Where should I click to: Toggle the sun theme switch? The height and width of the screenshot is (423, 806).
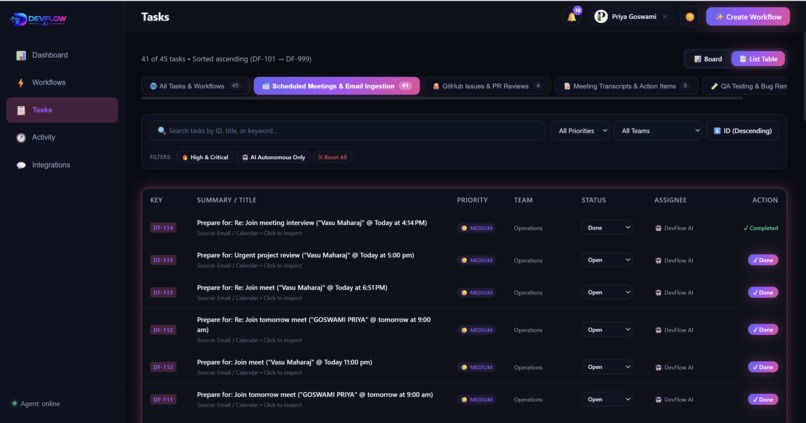click(690, 17)
